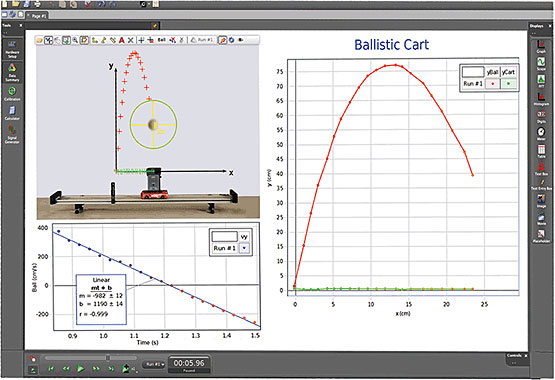
Task: Add a Digits display
Action: tap(541, 116)
